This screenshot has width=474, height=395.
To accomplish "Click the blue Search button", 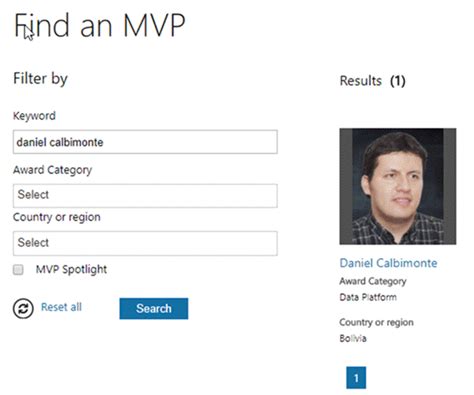I will [x=154, y=308].
